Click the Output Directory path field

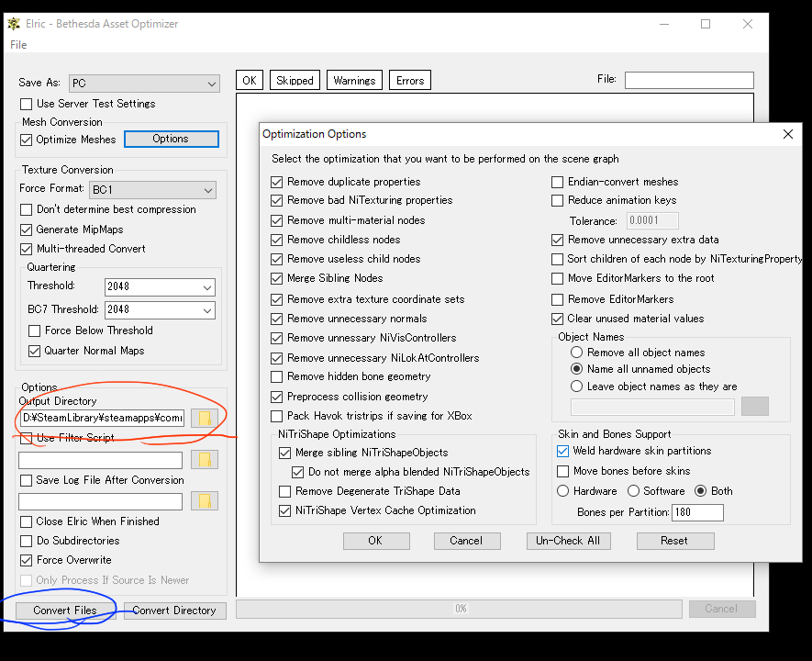pos(102,418)
